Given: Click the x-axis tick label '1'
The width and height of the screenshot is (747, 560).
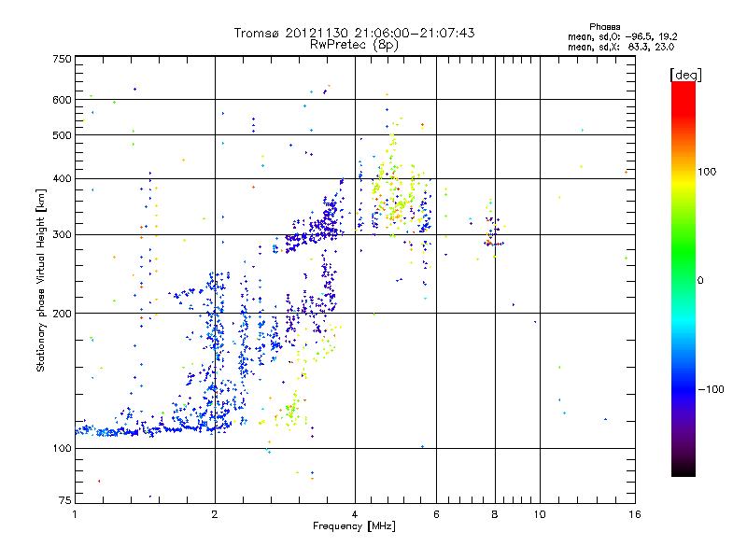Looking at the screenshot, I should click(x=75, y=514).
